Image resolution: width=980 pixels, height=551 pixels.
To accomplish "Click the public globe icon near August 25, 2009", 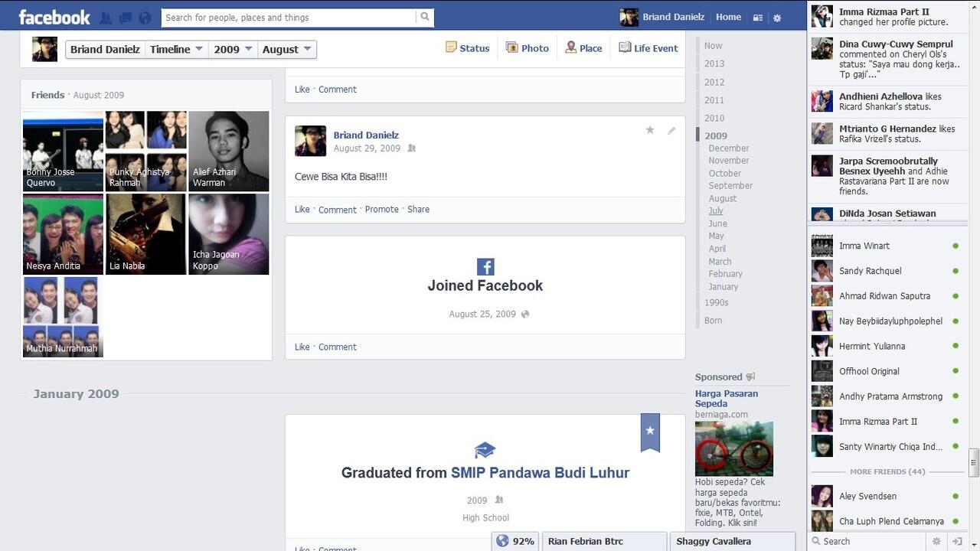I will (524, 314).
